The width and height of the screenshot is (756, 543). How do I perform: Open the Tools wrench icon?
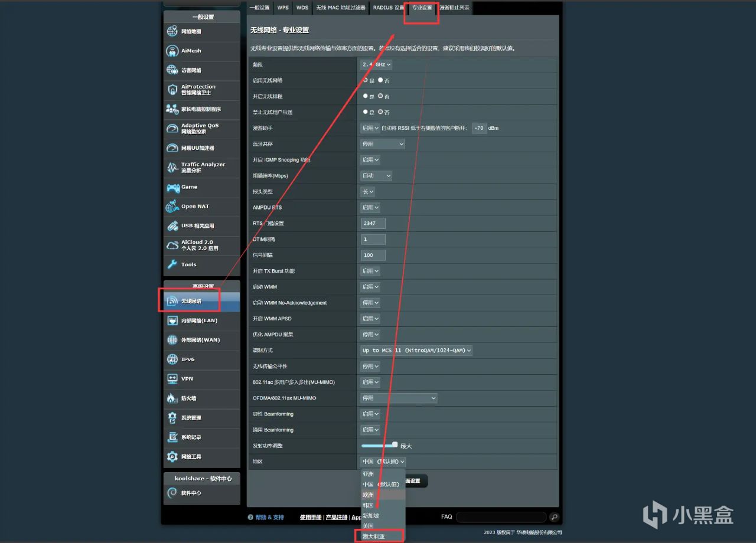[x=172, y=264]
